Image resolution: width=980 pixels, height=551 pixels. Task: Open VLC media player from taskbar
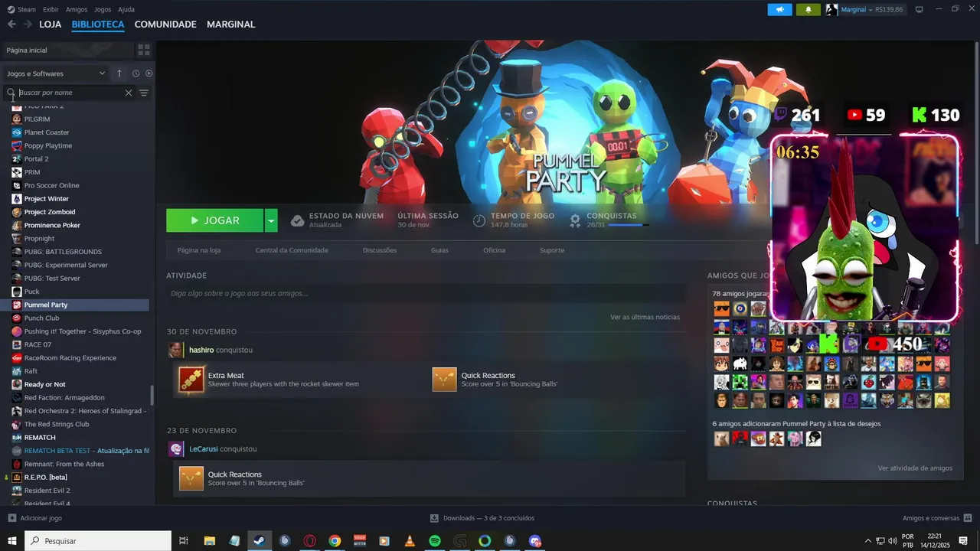[410, 541]
